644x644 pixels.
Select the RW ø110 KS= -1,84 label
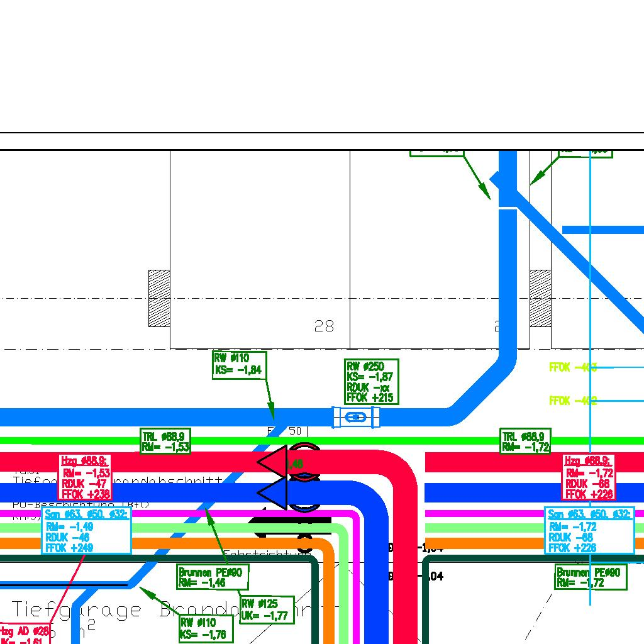(x=238, y=364)
